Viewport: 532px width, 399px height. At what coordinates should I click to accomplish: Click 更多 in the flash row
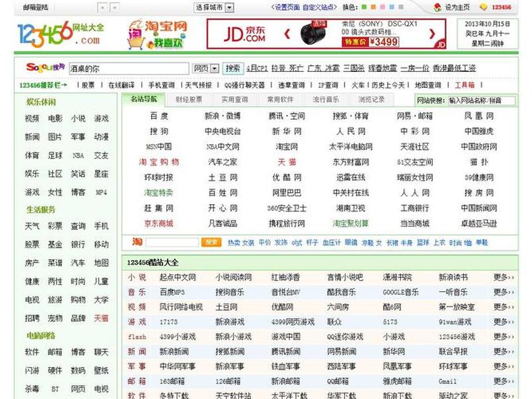[x=503, y=336]
